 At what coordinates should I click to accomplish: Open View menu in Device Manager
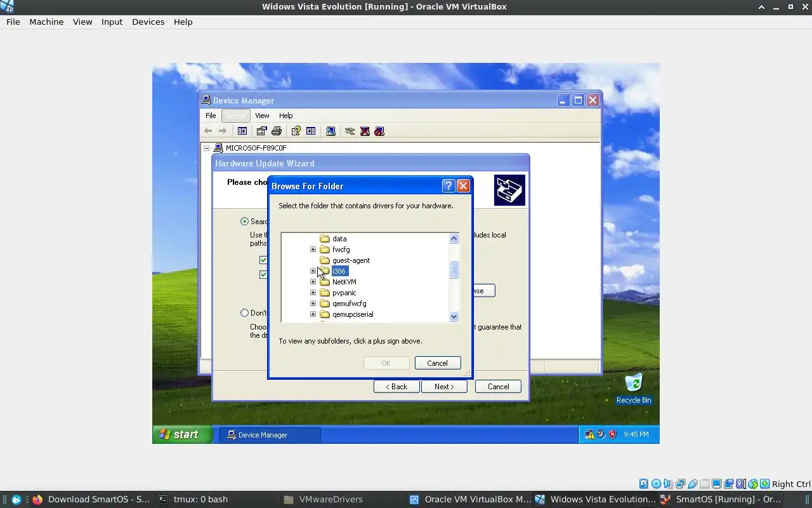point(262,116)
